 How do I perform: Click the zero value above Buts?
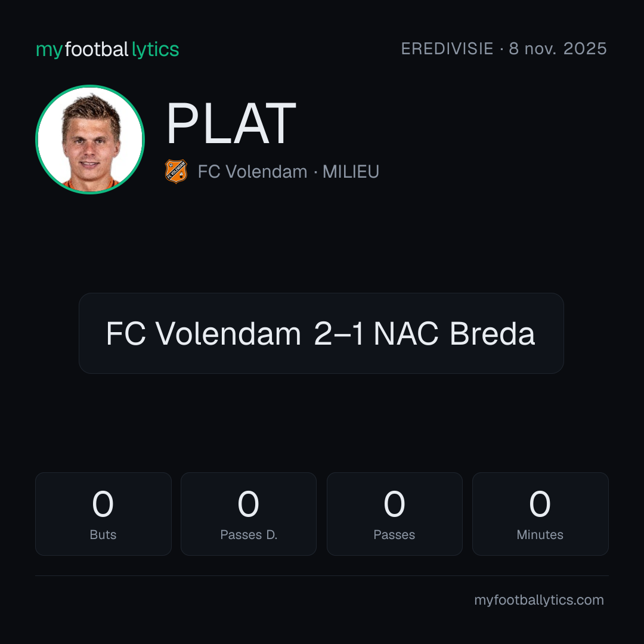coord(103,504)
